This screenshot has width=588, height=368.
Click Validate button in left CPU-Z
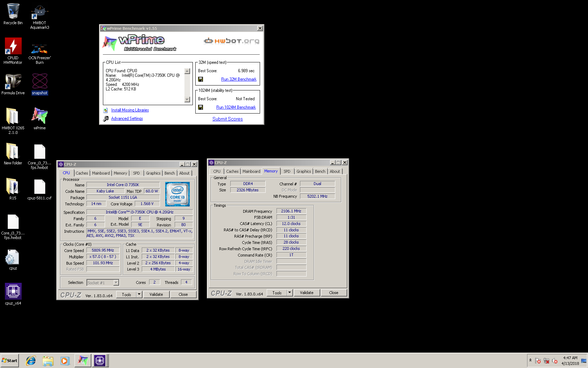point(156,294)
